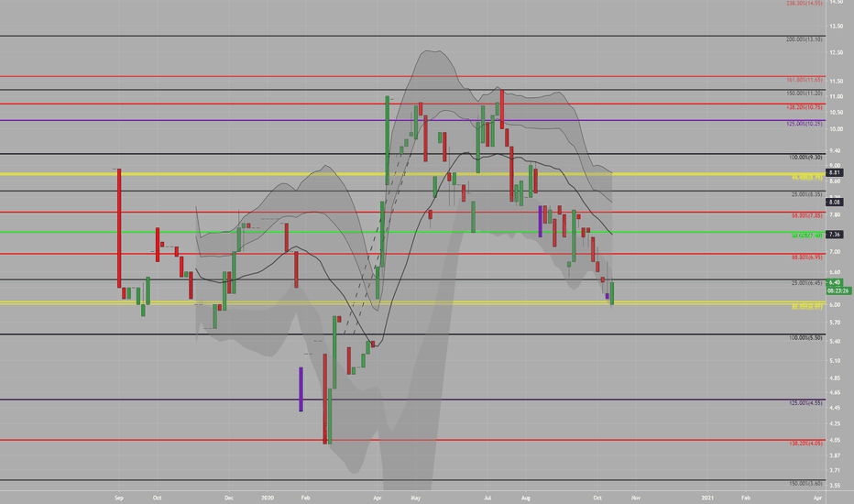This screenshot has height=504, width=854.
Task: Click 5.40 on the price axis
Action: pyautogui.click(x=835, y=341)
